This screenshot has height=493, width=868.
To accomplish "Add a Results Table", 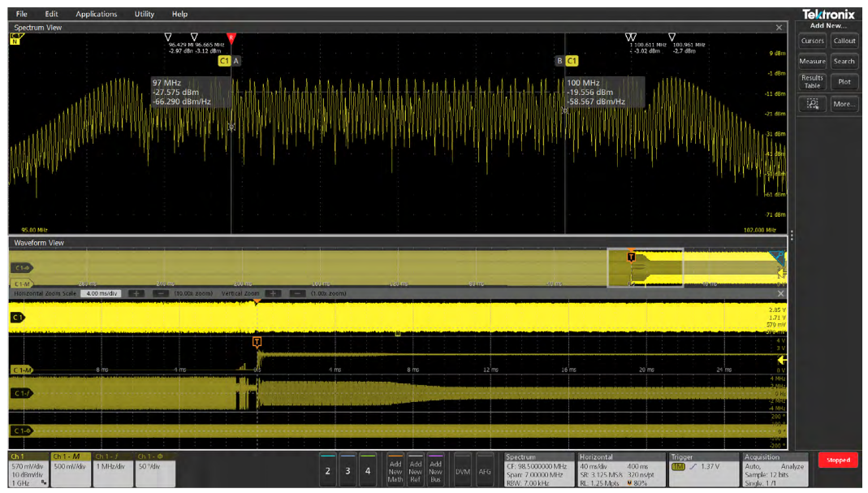I will point(812,82).
